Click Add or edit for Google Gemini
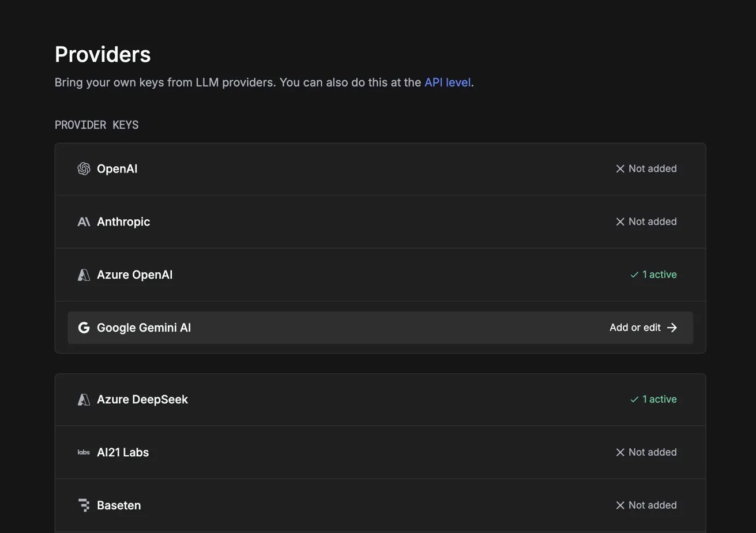Viewport: 756px width, 533px height. pos(635,328)
